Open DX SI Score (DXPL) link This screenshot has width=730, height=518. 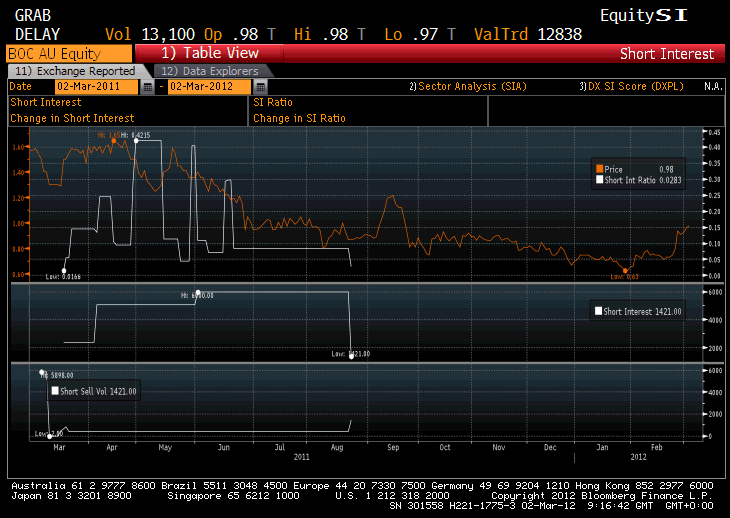pyautogui.click(x=631, y=87)
